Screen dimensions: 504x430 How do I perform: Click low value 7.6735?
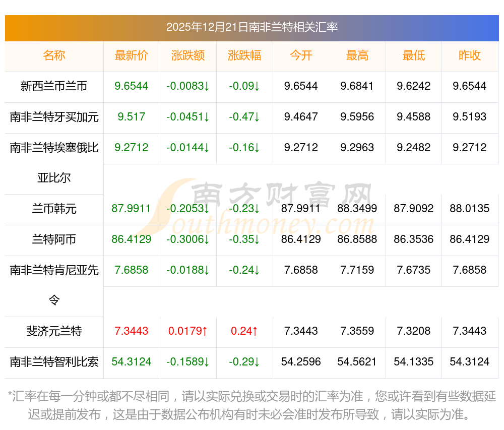(x=414, y=270)
